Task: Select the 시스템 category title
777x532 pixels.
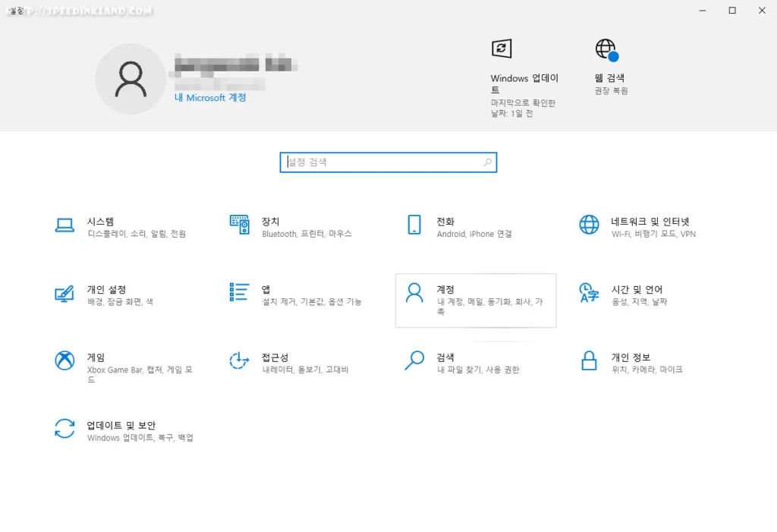Action: [101, 222]
